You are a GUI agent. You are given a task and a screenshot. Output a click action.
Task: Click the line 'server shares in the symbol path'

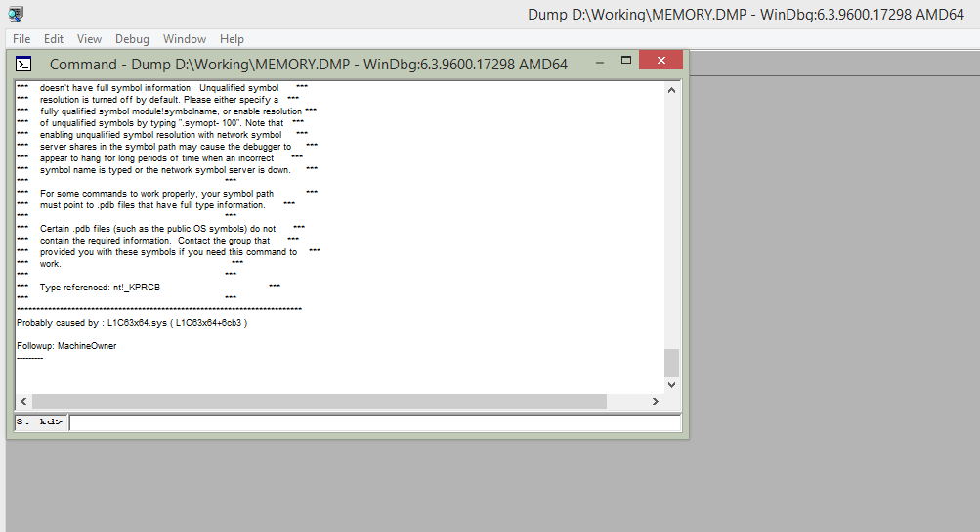(166, 147)
